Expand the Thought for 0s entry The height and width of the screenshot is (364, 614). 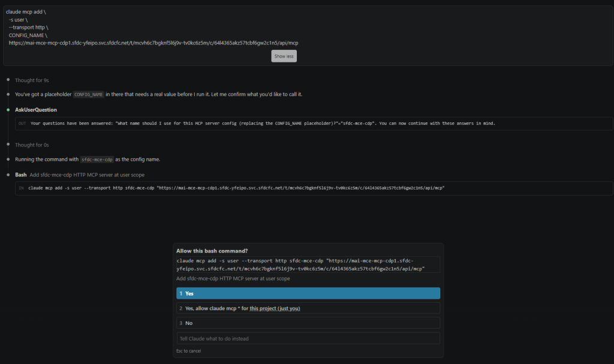click(32, 145)
